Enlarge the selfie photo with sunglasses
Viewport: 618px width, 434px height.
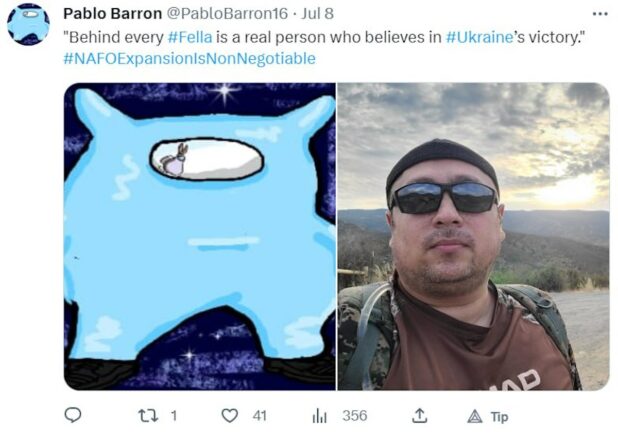point(473,237)
